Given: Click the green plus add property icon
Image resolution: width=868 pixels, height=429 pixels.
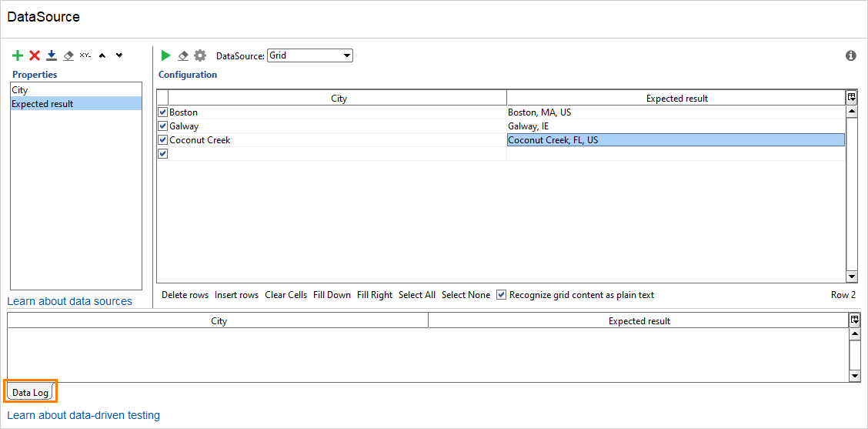Looking at the screenshot, I should point(18,55).
